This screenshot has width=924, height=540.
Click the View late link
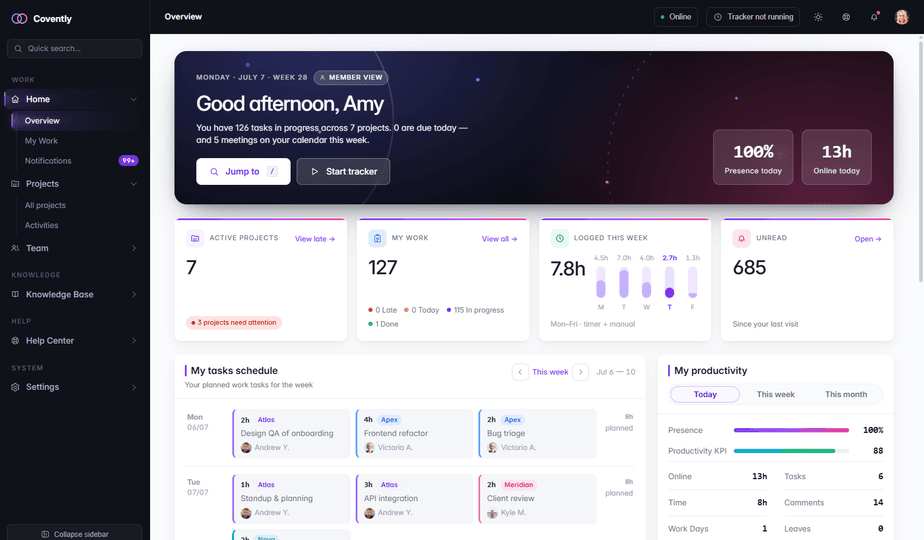pyautogui.click(x=315, y=239)
